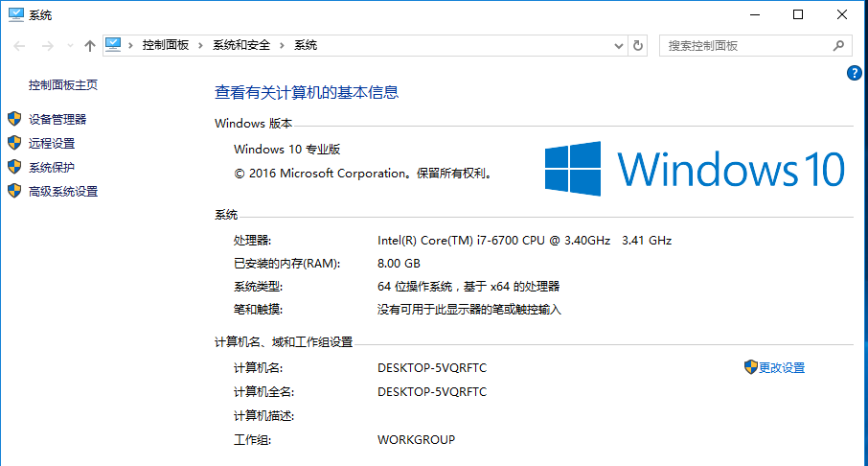The width and height of the screenshot is (868, 466).
Task: Close the 系统 window
Action: click(x=842, y=15)
